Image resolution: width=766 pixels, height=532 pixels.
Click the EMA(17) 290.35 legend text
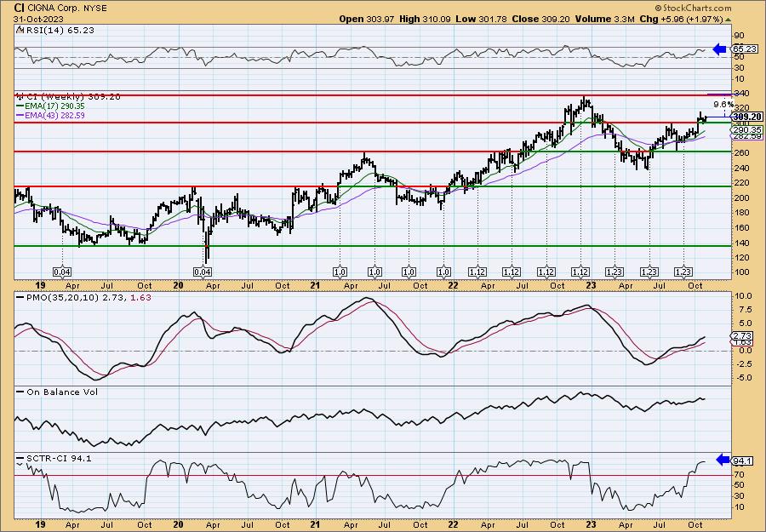54,106
